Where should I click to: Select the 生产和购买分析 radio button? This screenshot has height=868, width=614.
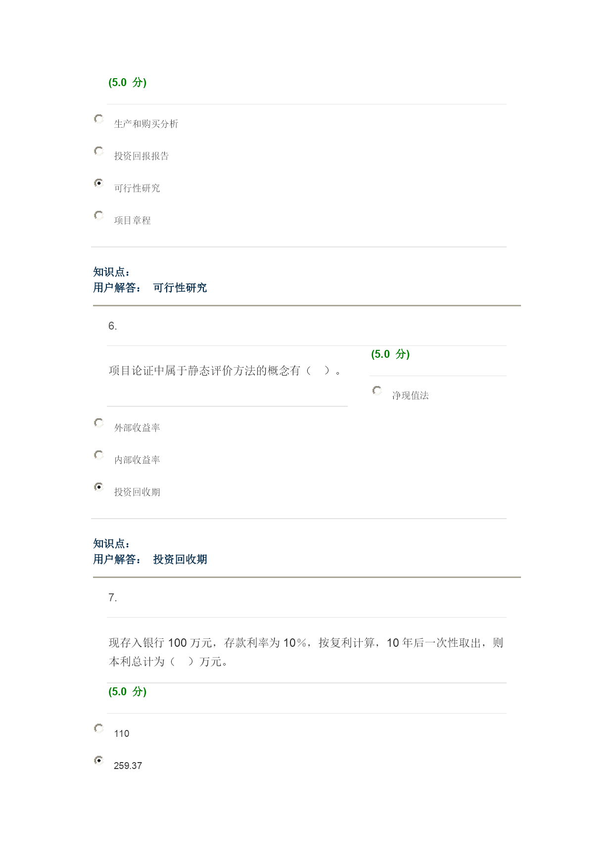(99, 119)
